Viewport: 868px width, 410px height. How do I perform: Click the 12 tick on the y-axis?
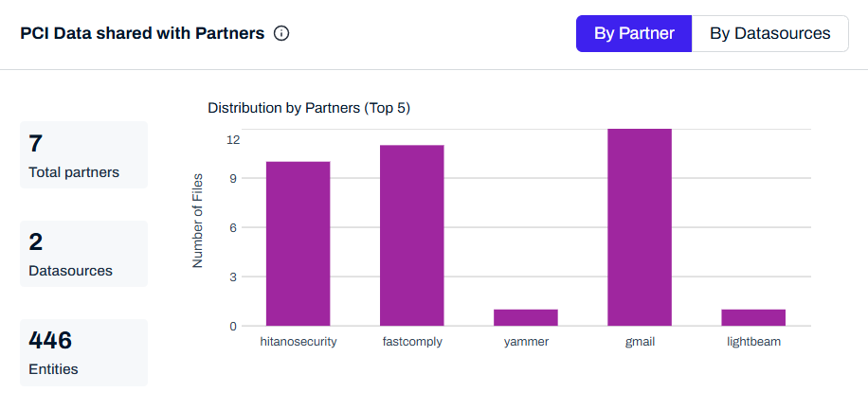click(233, 140)
